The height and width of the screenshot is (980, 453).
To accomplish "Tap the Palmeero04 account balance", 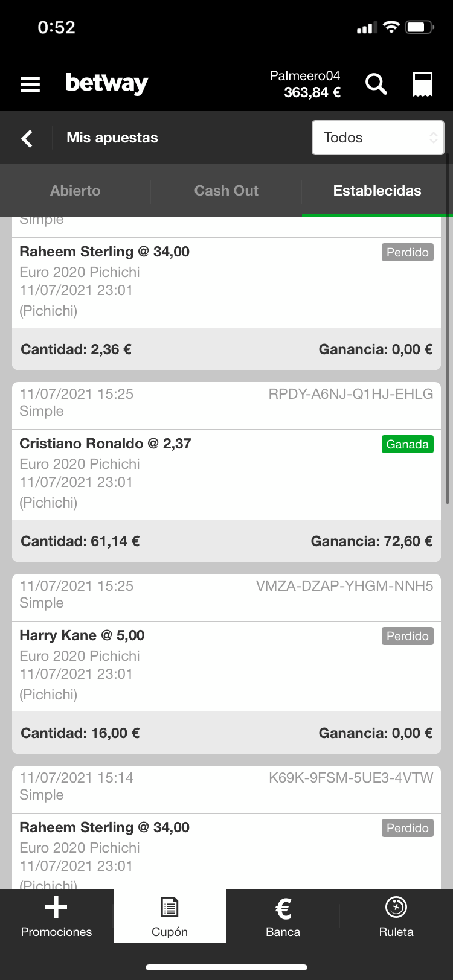I will tap(306, 84).
